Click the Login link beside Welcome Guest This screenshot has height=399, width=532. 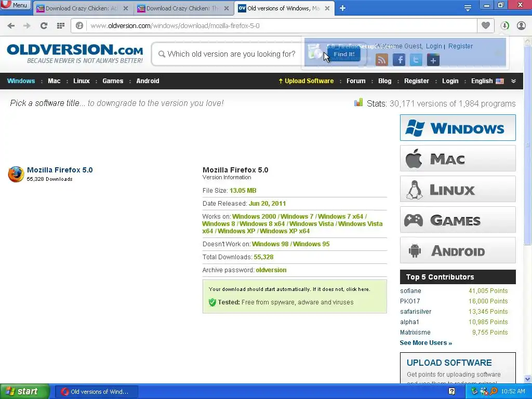coord(434,46)
